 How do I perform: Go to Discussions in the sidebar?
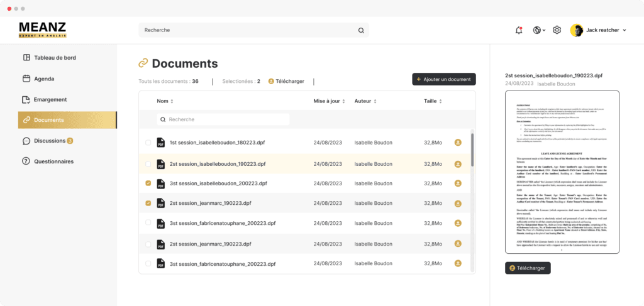(48, 141)
